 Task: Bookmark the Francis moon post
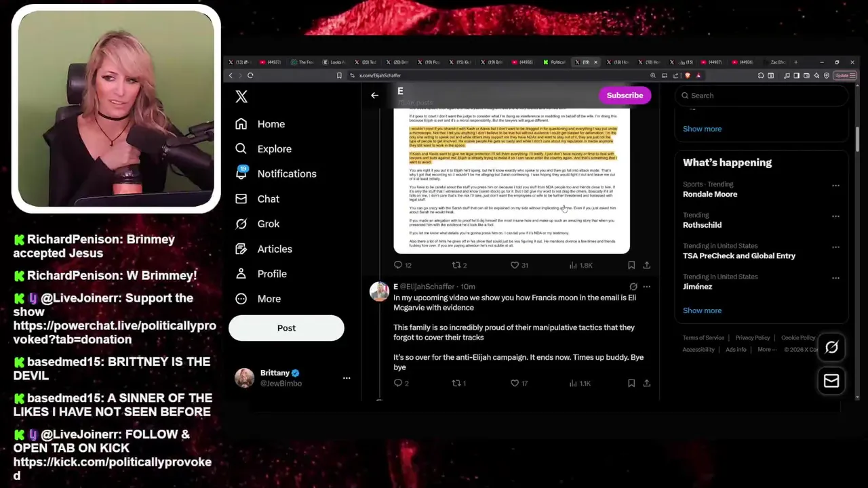(x=631, y=383)
